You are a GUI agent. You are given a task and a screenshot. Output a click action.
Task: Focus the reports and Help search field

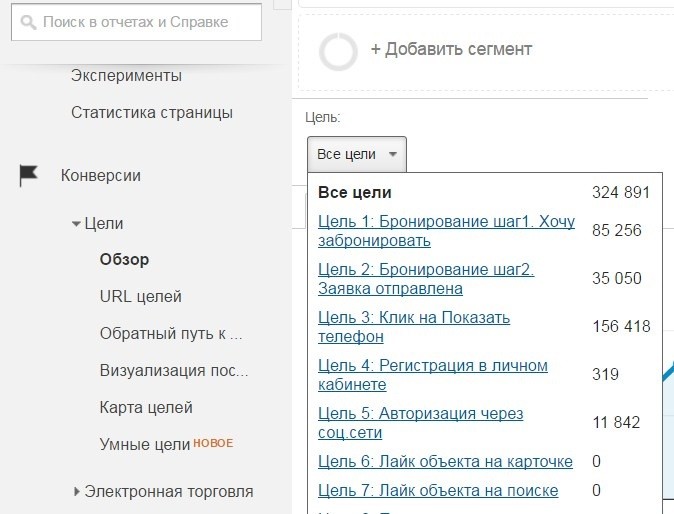tap(136, 22)
